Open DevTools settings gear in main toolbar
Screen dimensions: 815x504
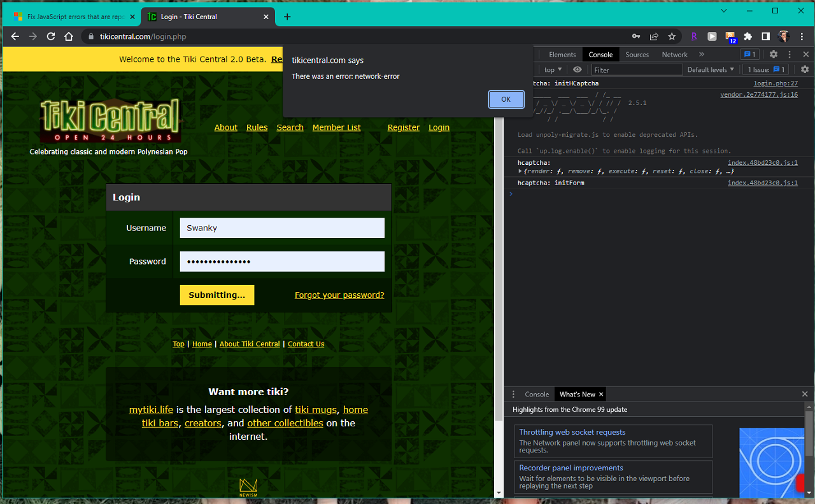(x=773, y=55)
